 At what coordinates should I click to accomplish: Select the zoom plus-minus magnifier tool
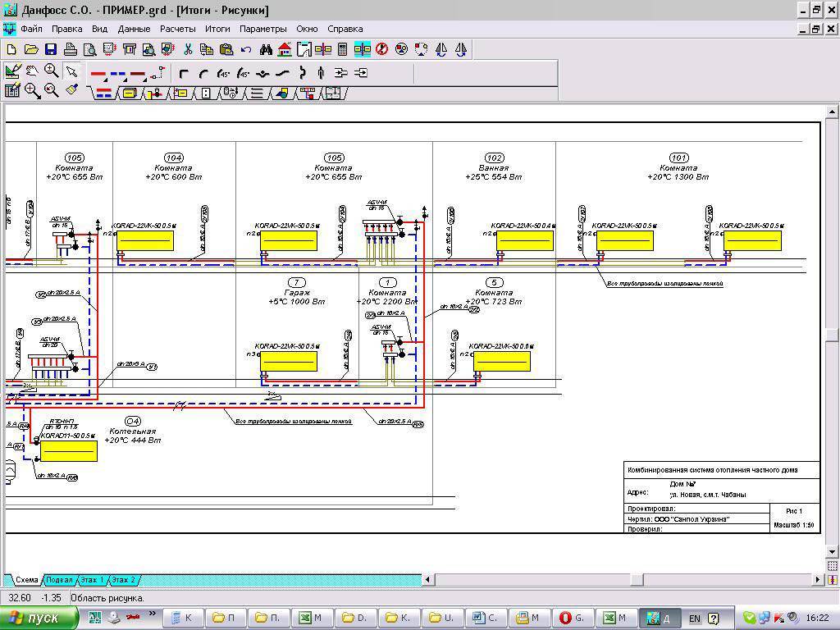coord(52,71)
